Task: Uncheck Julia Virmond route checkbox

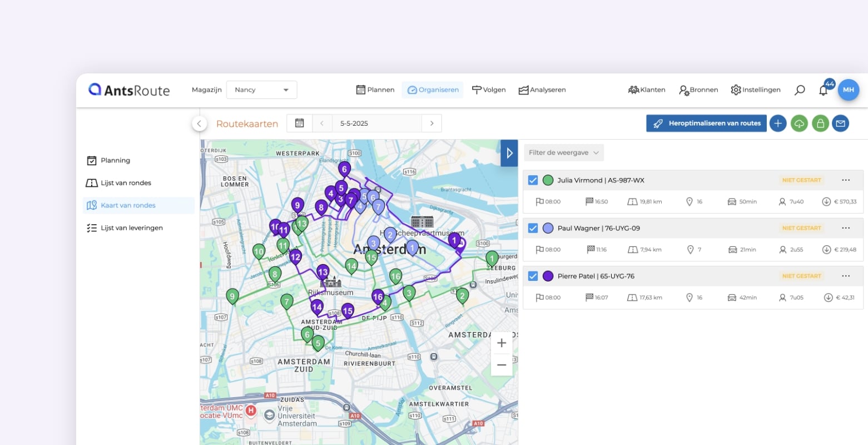Action: tap(533, 180)
